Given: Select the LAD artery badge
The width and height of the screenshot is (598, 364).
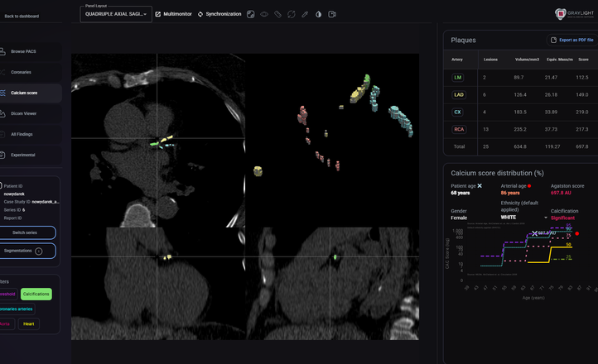Looking at the screenshot, I should point(459,95).
